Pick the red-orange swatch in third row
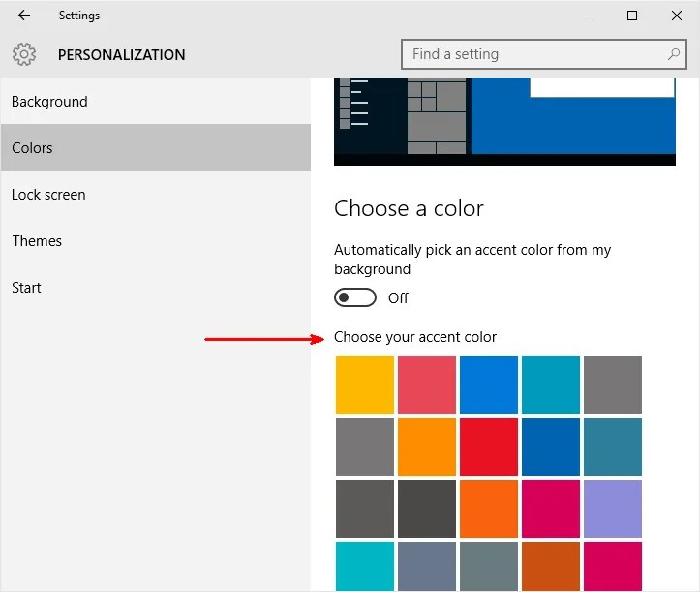Image resolution: width=700 pixels, height=592 pixels. click(x=489, y=509)
